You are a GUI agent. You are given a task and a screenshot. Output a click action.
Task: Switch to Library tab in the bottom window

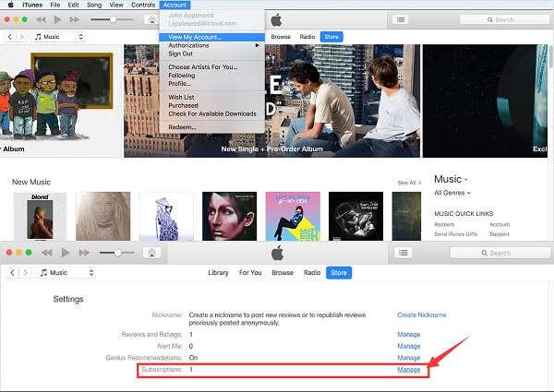tap(218, 273)
